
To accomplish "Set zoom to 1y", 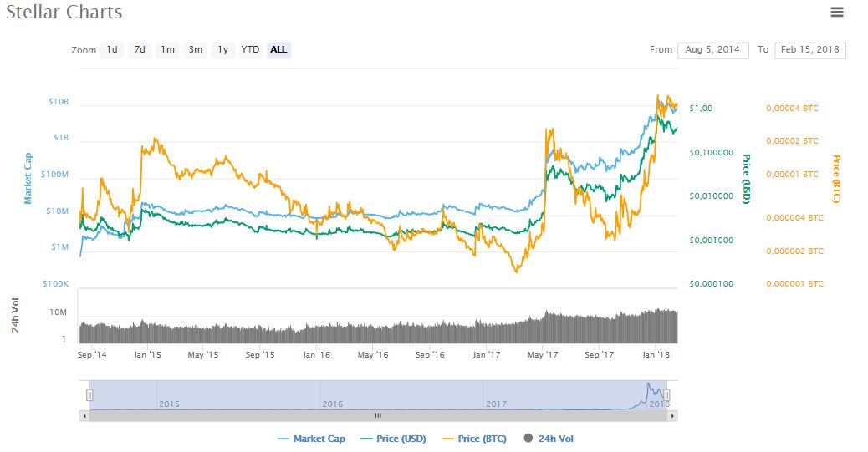I will click(x=222, y=50).
